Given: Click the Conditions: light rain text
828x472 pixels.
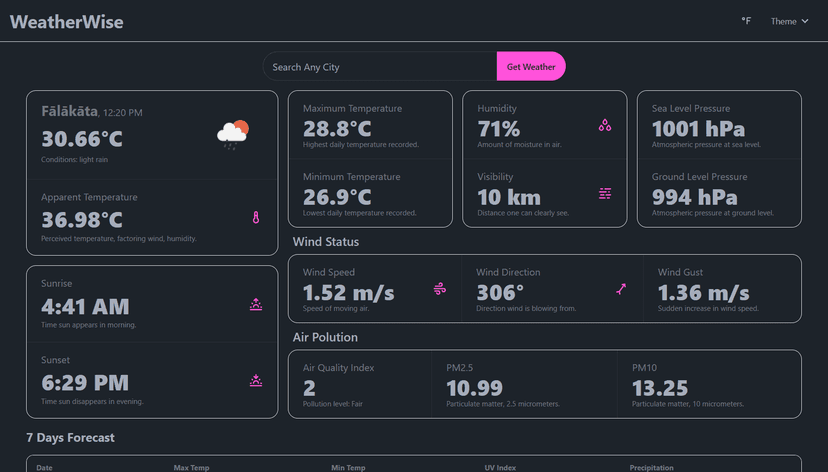Looking at the screenshot, I should 74,159.
